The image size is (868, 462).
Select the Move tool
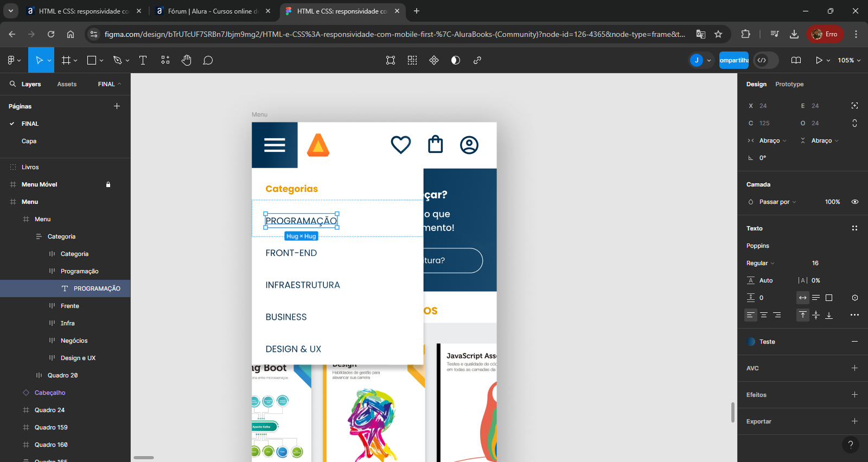39,60
